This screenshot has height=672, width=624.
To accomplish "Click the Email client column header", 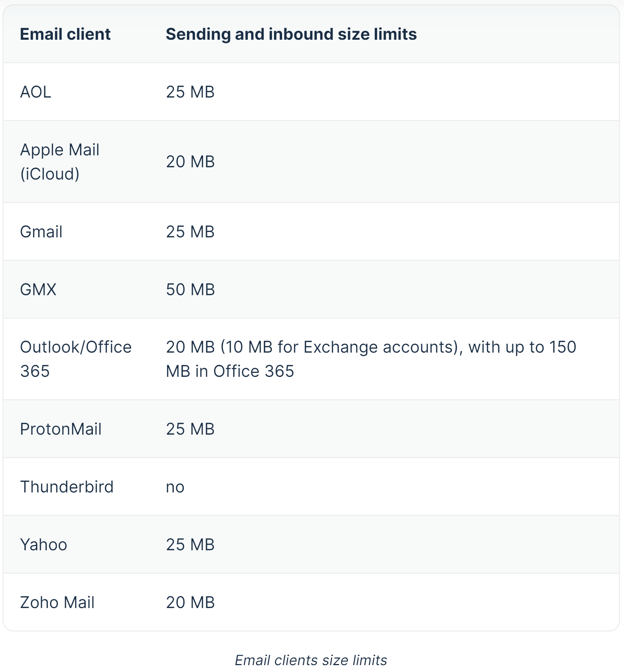I will [x=65, y=34].
